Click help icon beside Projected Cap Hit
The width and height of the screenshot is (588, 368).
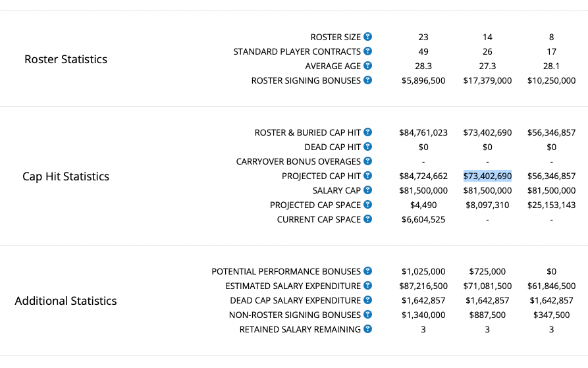(368, 175)
